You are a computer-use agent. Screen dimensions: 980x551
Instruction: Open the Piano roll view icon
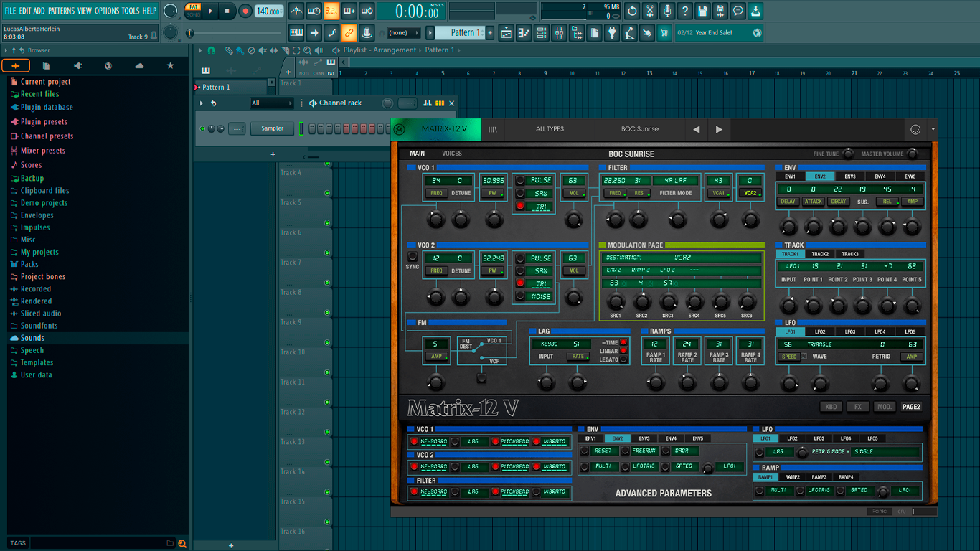(524, 32)
